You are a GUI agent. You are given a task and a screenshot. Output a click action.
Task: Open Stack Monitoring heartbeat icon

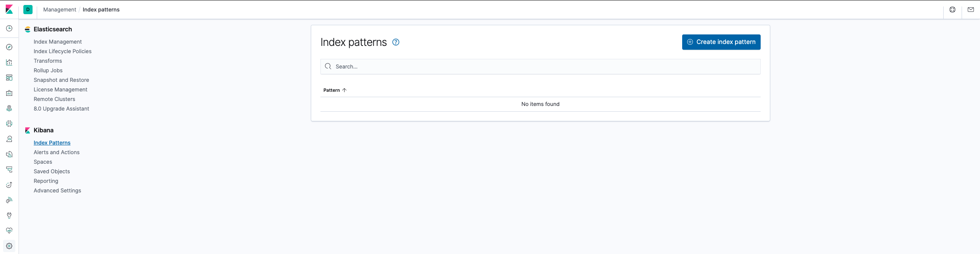[x=9, y=231]
